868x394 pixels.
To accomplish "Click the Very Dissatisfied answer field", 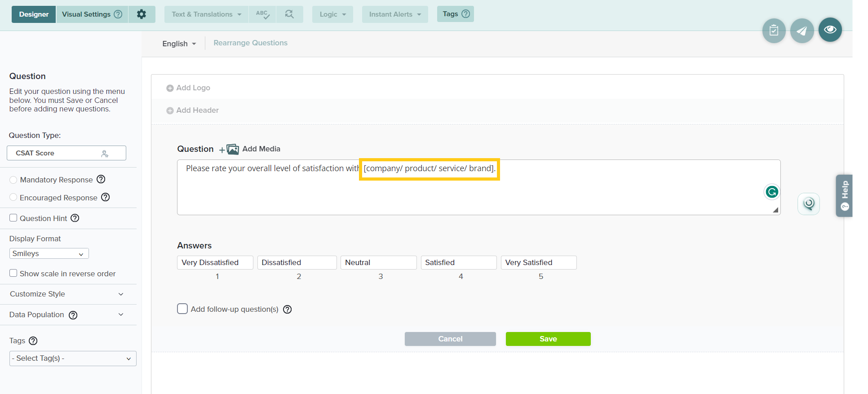I will 215,262.
